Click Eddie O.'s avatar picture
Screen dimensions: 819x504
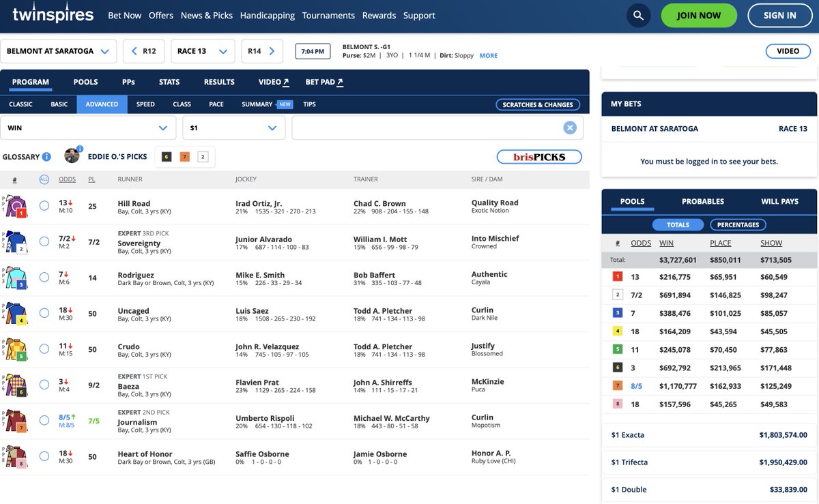pos(72,156)
